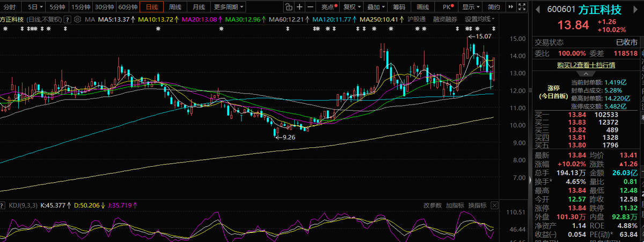Click the 当前封单额 1.419亿 value
Viewport: 644px width, 242px height.
click(616, 82)
